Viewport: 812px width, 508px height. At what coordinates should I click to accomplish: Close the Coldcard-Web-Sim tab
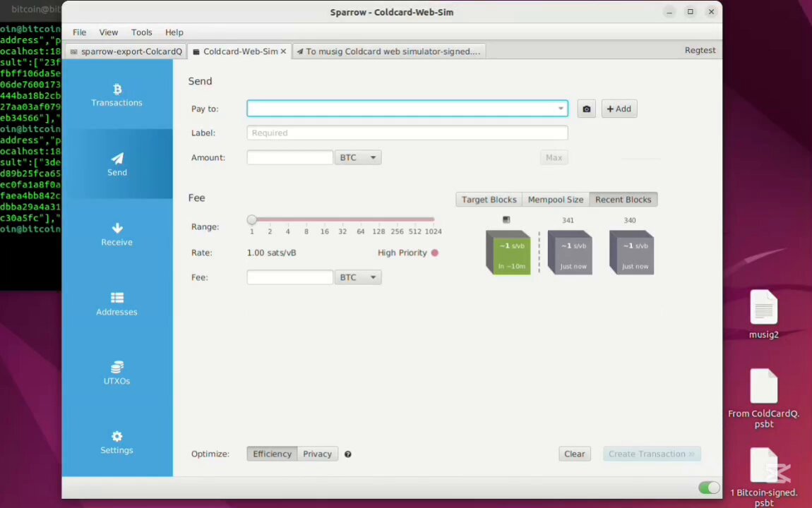[283, 52]
